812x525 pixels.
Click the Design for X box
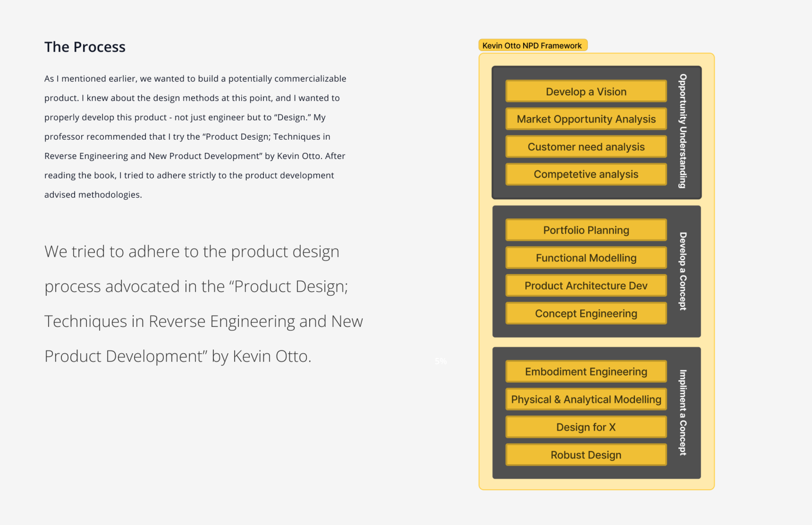tap(586, 427)
